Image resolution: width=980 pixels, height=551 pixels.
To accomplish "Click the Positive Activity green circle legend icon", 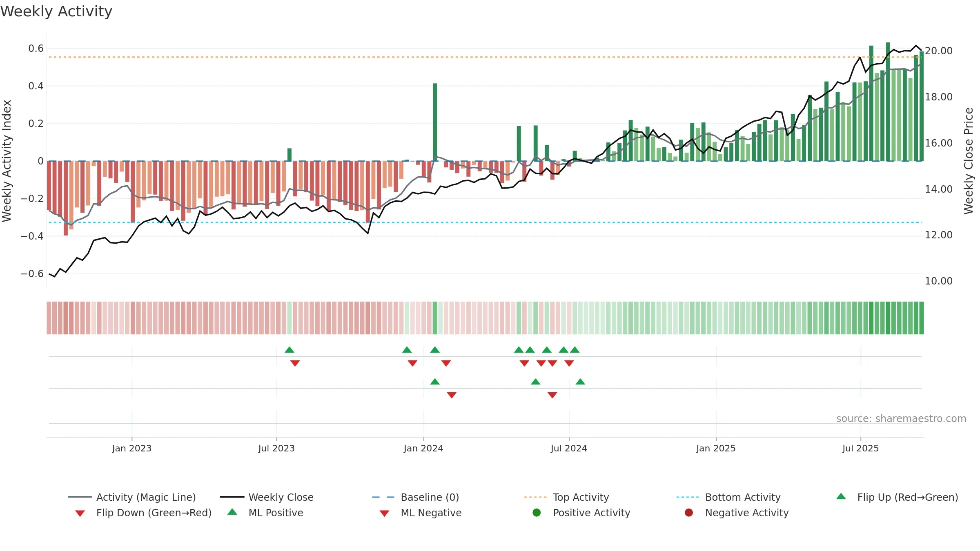I will (537, 513).
